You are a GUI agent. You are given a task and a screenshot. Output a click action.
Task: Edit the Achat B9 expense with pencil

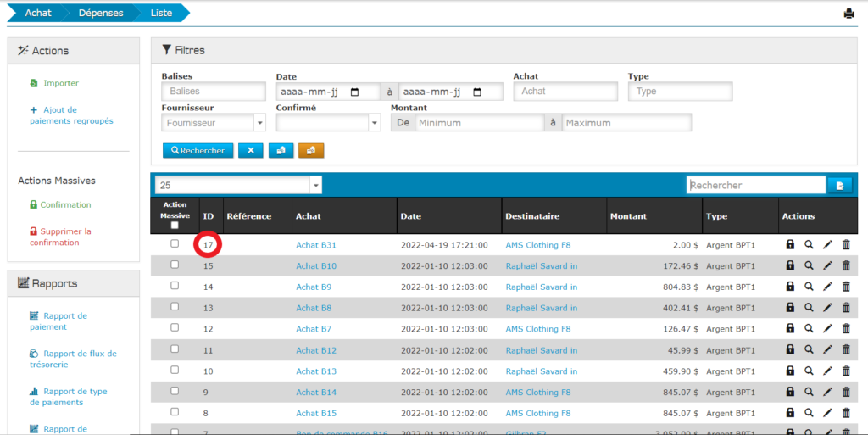pos(827,287)
